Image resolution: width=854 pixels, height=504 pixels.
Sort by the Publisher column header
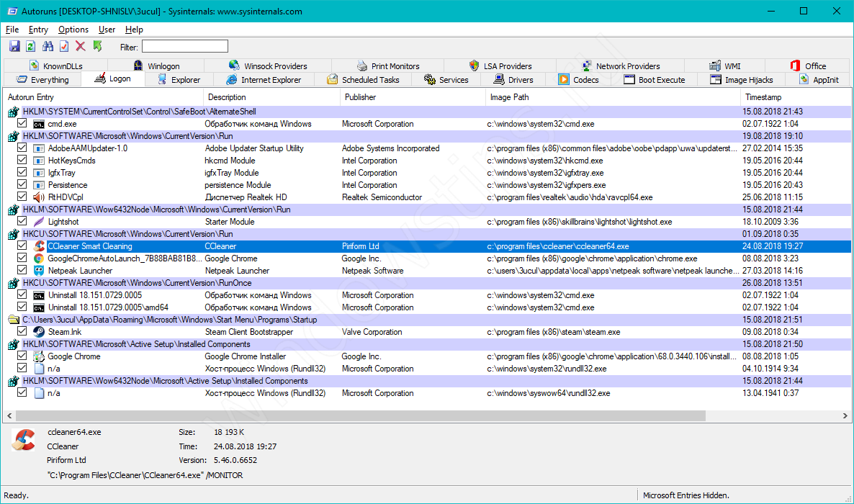[x=360, y=97]
